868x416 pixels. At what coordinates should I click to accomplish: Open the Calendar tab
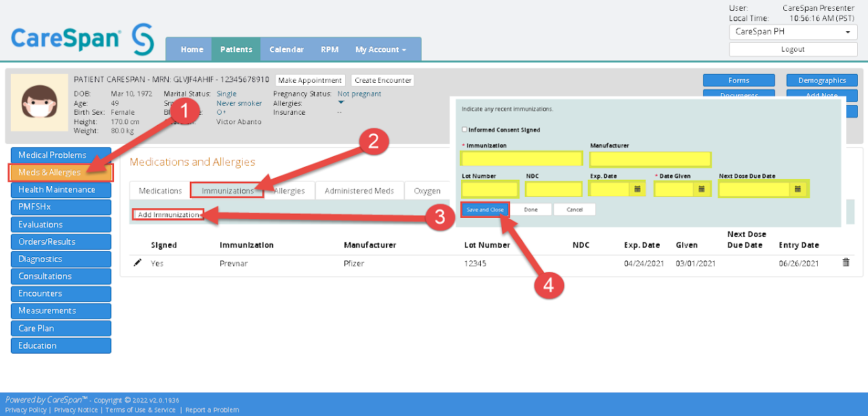click(x=286, y=50)
